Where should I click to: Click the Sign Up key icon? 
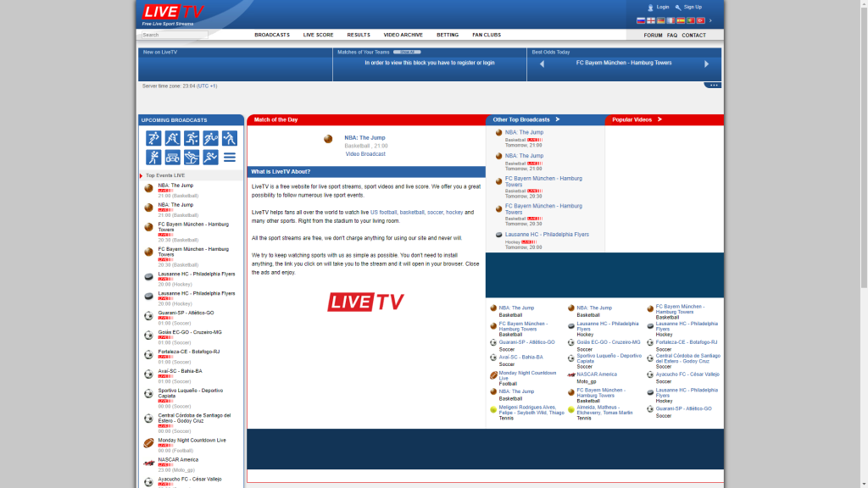coord(678,8)
